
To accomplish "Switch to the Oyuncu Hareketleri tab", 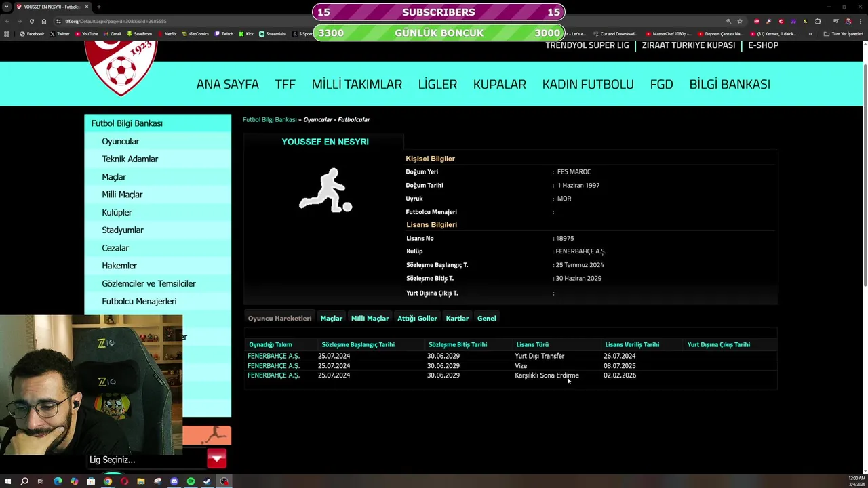I will [279, 318].
